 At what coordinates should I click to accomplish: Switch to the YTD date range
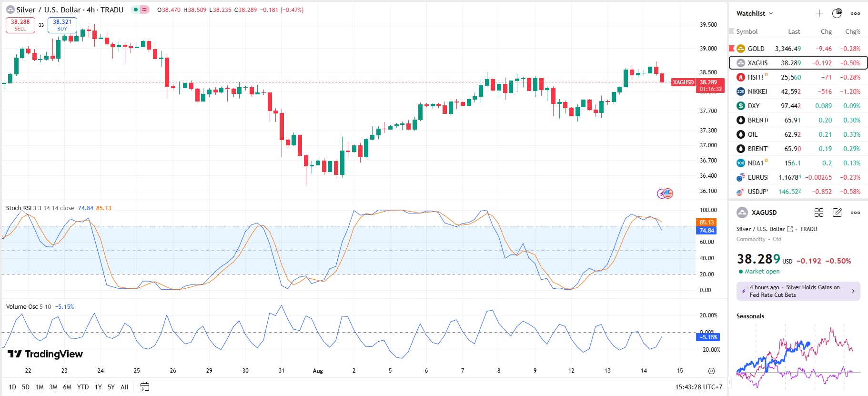pyautogui.click(x=83, y=387)
